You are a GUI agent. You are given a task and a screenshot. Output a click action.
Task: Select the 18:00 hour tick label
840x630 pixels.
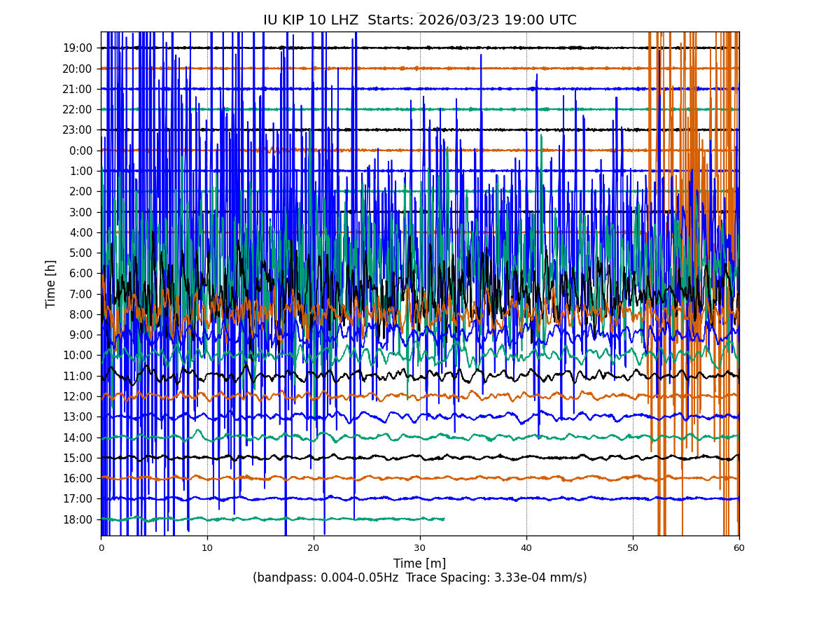click(78, 519)
